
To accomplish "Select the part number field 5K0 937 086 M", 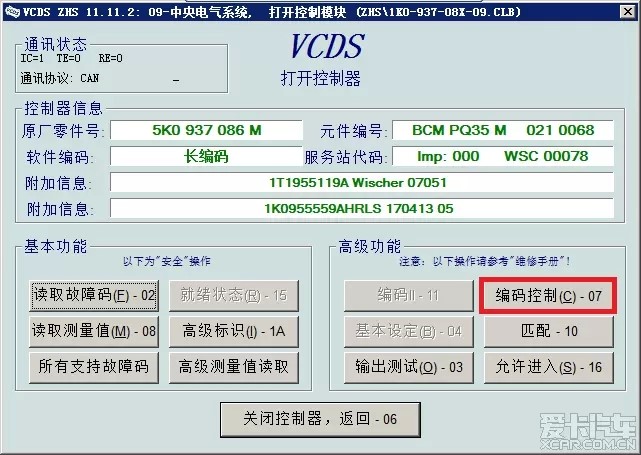I will (206, 130).
